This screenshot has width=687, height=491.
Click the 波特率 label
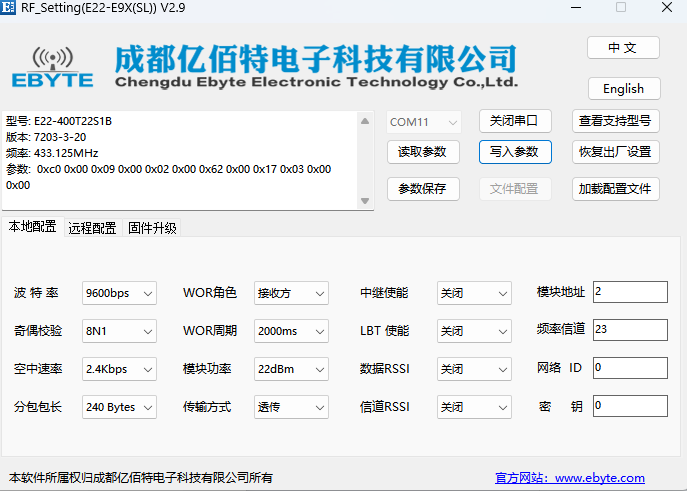coord(36,293)
